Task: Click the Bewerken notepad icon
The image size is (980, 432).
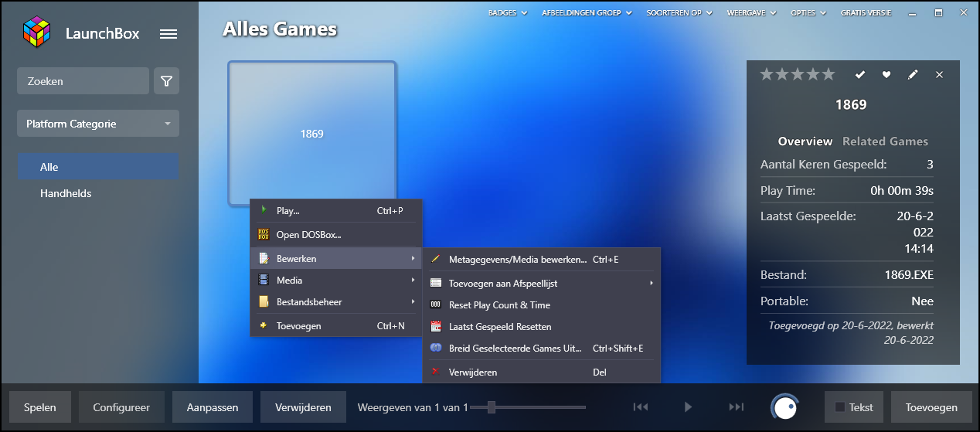Action: [x=264, y=258]
